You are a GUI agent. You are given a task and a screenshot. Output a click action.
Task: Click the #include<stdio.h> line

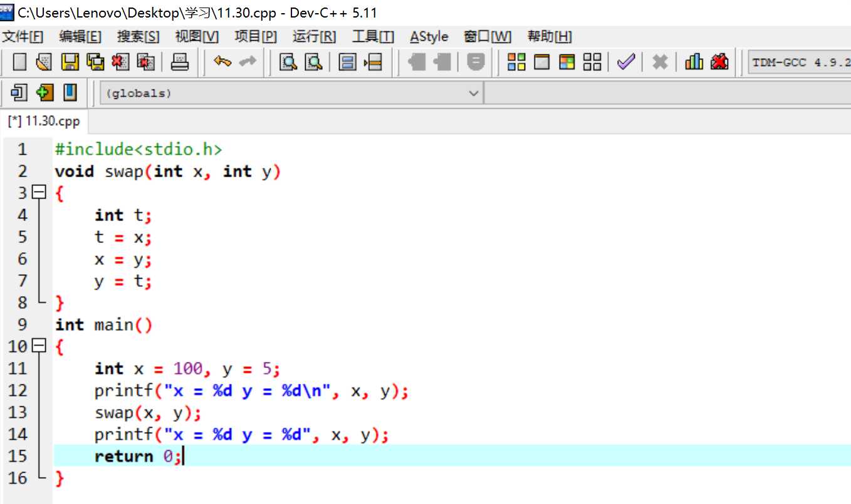click(138, 149)
